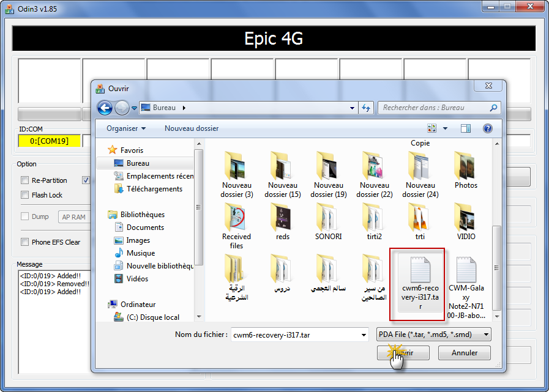Click the Ouvrir button to open file
This screenshot has height=392, width=549.
403,353
